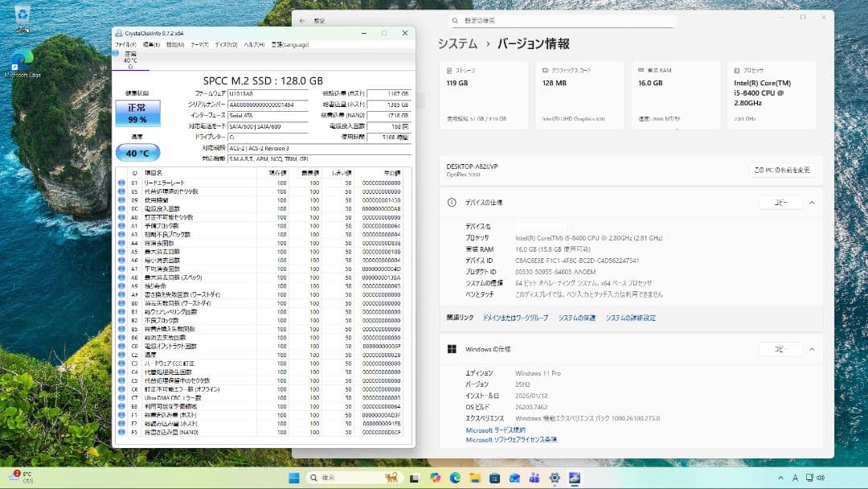Collapse the Windows の仕様 section chevron
The height and width of the screenshot is (489, 868).
pyautogui.click(x=812, y=349)
